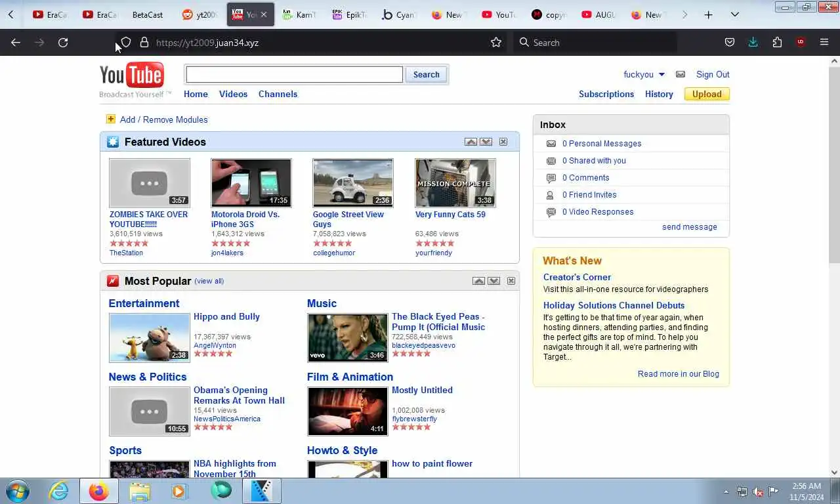This screenshot has height=504, width=840.
Task: Click the tracking protection shield icon
Action: click(x=126, y=43)
